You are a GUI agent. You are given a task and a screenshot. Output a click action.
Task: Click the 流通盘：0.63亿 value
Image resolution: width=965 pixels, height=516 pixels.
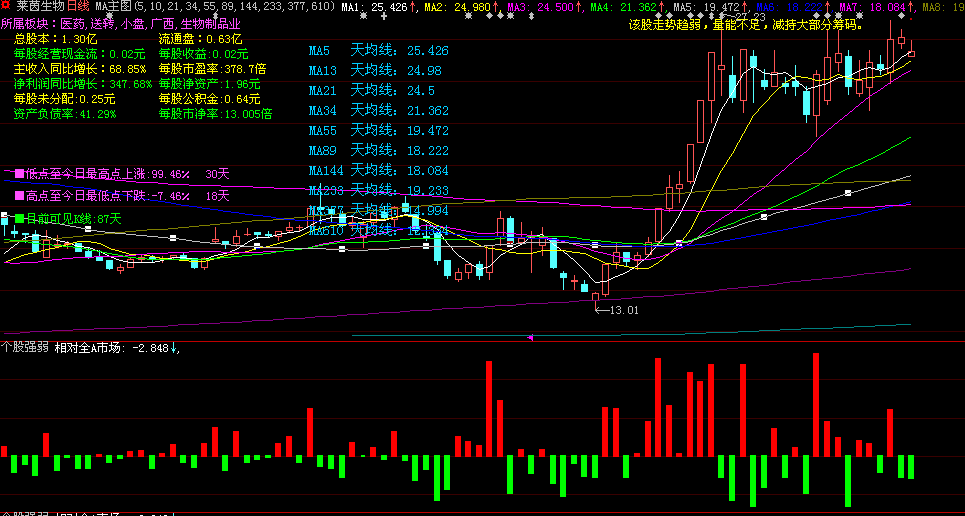click(x=201, y=39)
